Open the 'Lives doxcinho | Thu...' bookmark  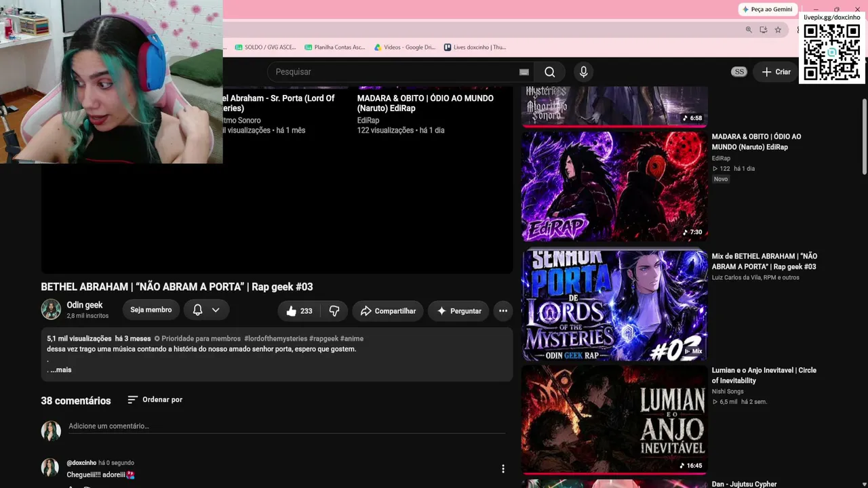coord(475,47)
